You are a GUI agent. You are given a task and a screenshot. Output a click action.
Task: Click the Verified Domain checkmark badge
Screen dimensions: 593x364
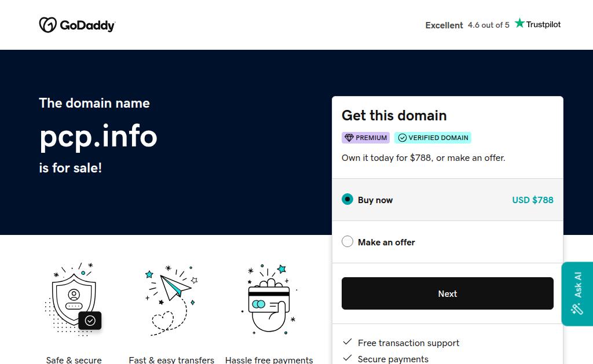(402, 138)
